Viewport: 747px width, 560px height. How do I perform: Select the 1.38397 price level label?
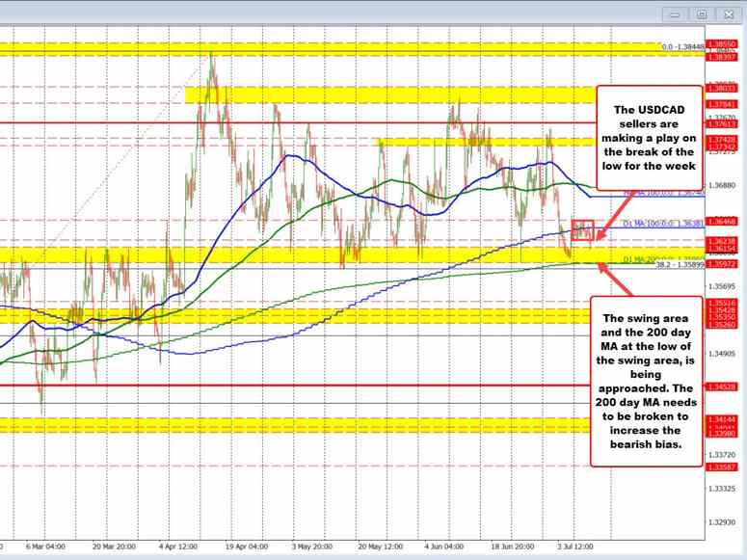point(722,56)
